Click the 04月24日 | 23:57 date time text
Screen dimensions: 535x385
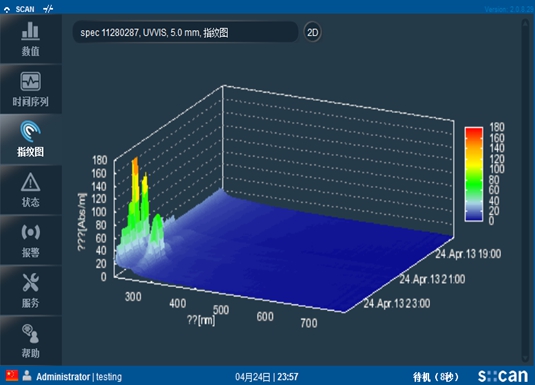click(266, 377)
